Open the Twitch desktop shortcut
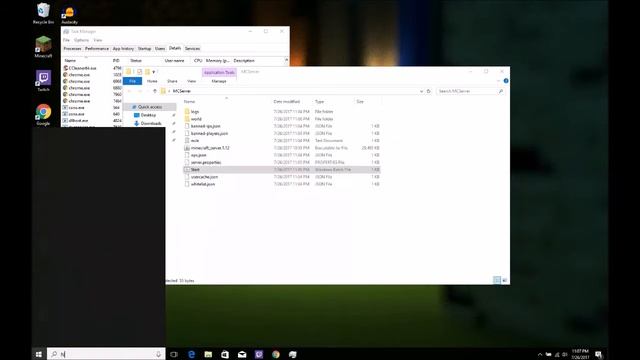The image size is (640, 360). click(x=43, y=81)
